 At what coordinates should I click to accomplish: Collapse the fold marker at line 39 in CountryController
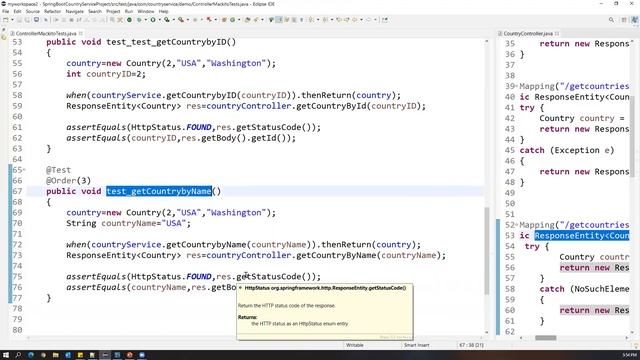[516, 86]
